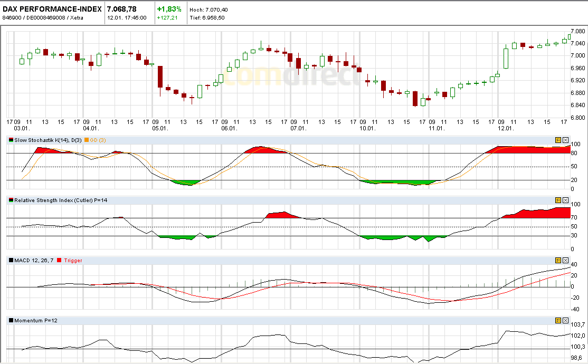Remove the MACD indicator via X icon
The image size is (588, 364).
click(564, 260)
